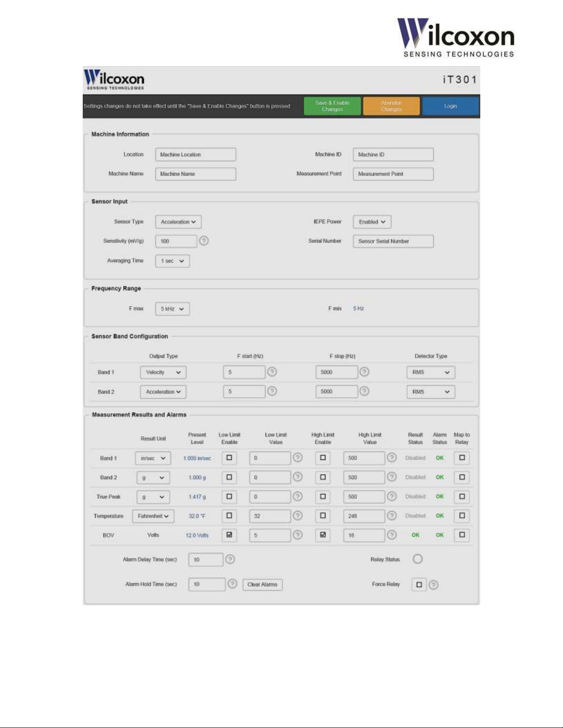Click the Abandon Changes button
This screenshot has width=563, height=728.
(x=391, y=106)
